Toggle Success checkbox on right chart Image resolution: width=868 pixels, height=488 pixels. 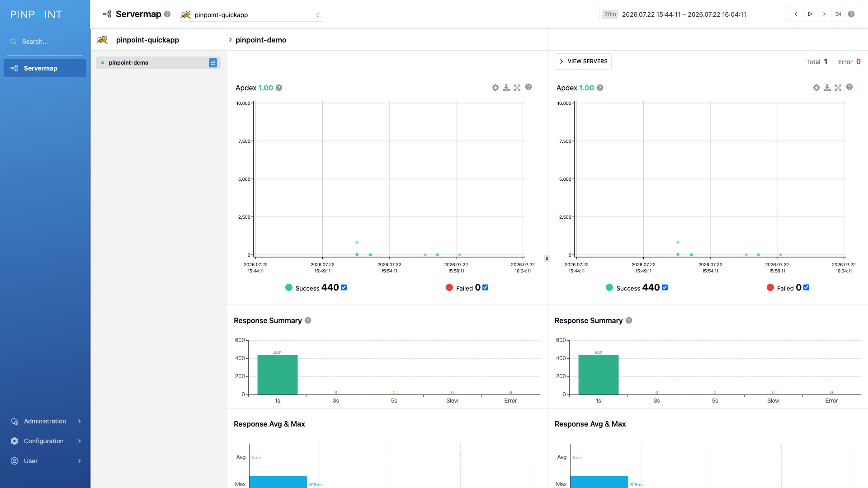click(x=665, y=287)
